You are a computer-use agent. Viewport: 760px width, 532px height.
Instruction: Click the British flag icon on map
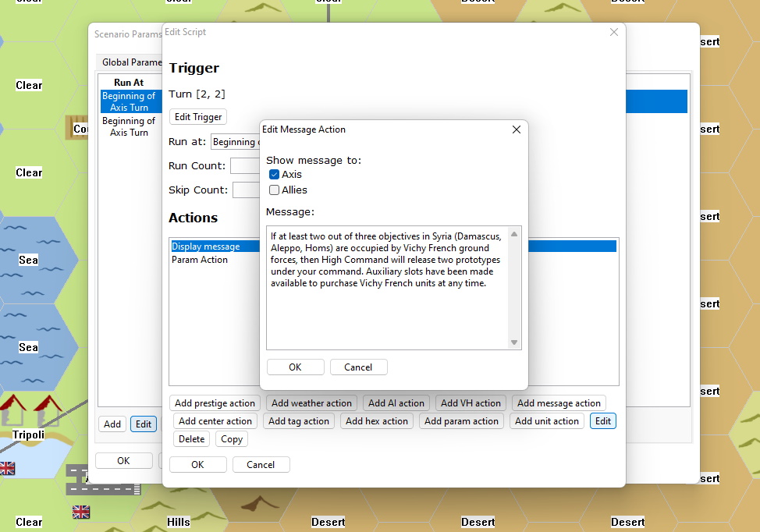tap(81, 512)
